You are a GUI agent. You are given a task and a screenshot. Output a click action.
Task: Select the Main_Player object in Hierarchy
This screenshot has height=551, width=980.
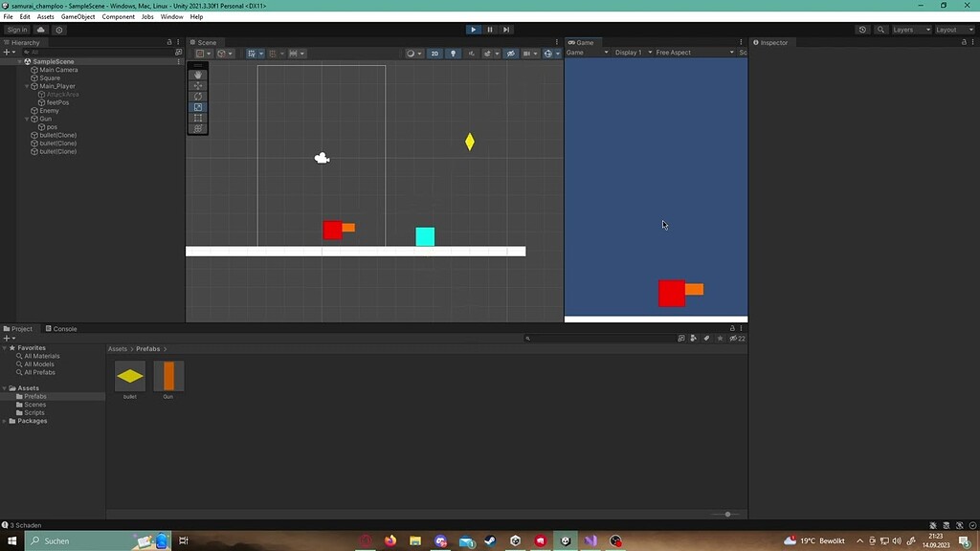tap(57, 85)
